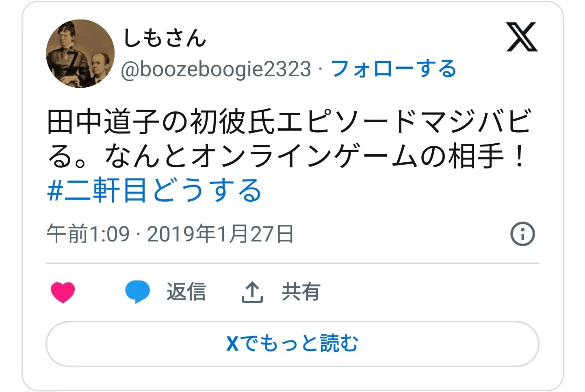Follow the user via フォローする

click(394, 69)
